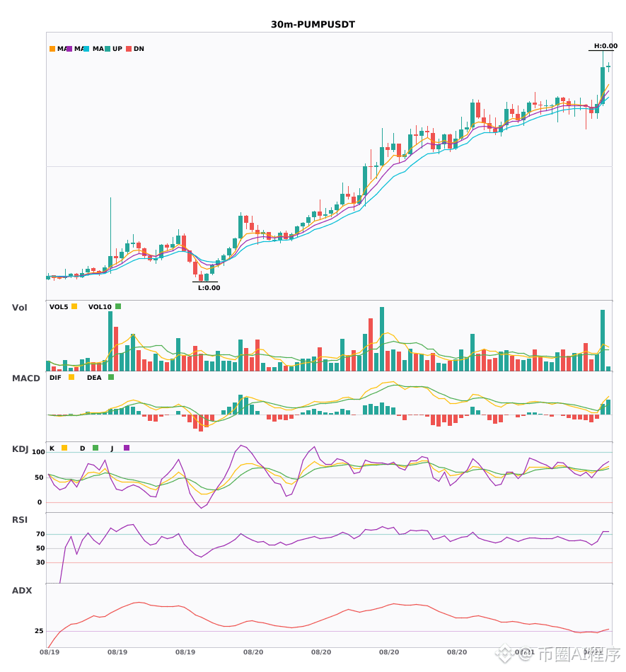This screenshot has height=672, width=626.
Task: Click the UP legend text
Action: click(117, 49)
